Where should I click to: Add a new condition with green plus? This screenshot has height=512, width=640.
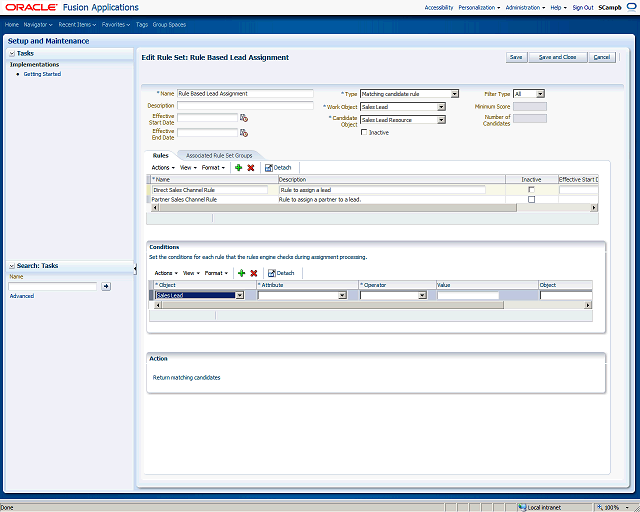coord(241,273)
